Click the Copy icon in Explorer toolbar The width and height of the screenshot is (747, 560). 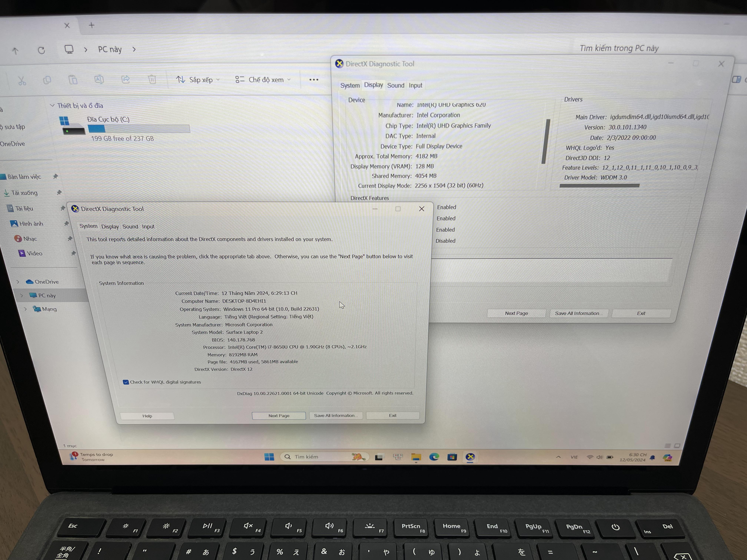pyautogui.click(x=47, y=80)
